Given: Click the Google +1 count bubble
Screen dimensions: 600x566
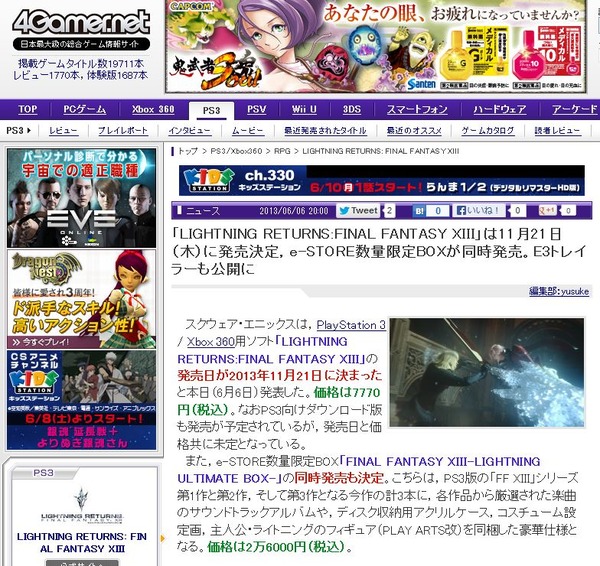Looking at the screenshot, I should 568,210.
